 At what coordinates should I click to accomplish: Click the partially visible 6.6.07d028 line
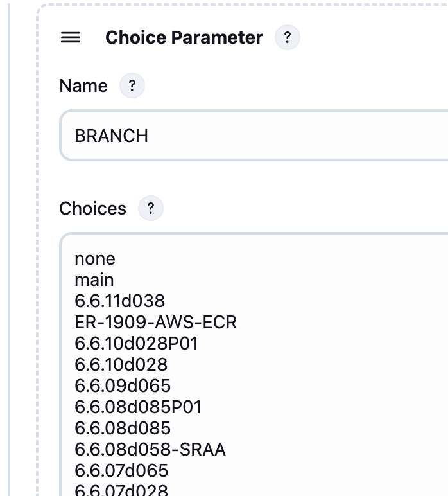[121, 490]
